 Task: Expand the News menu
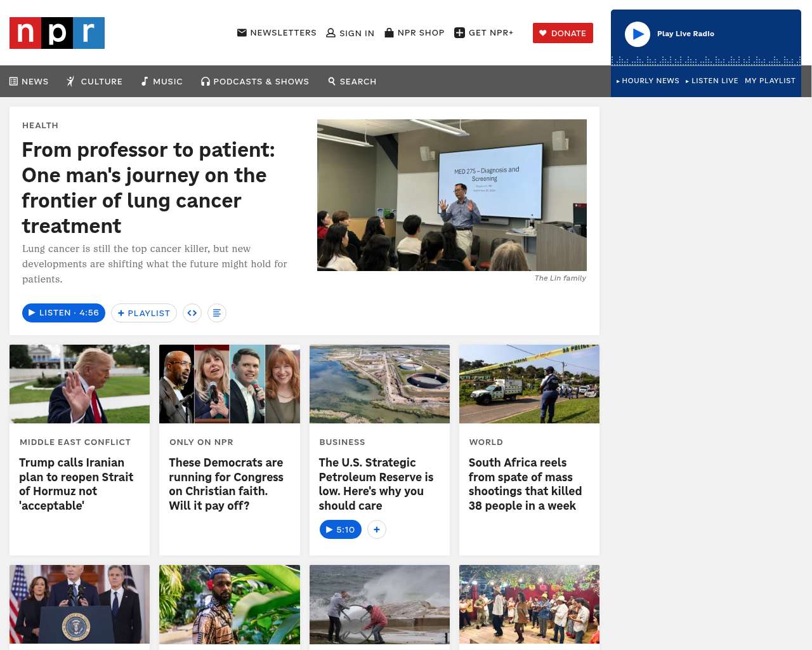(29, 81)
